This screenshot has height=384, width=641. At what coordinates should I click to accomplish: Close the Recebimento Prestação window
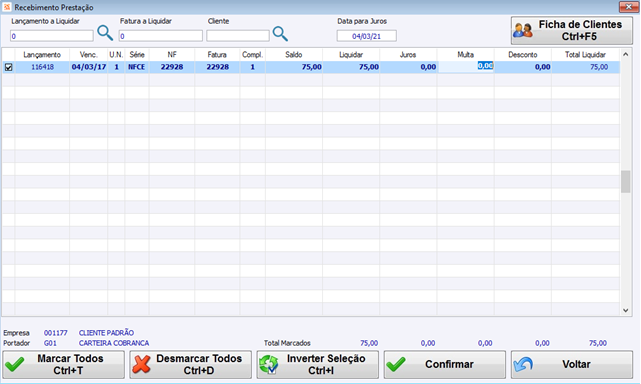tap(629, 7)
